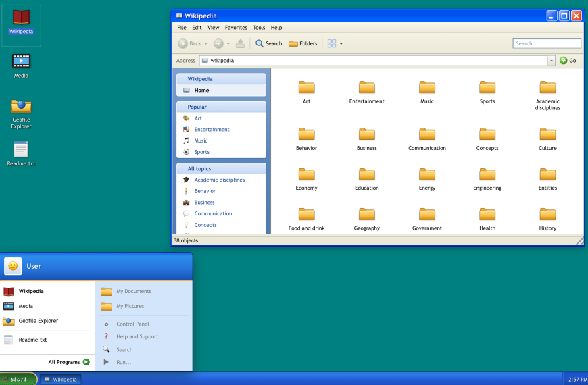Open the Edit menu
The width and height of the screenshot is (588, 385).
tap(197, 28)
